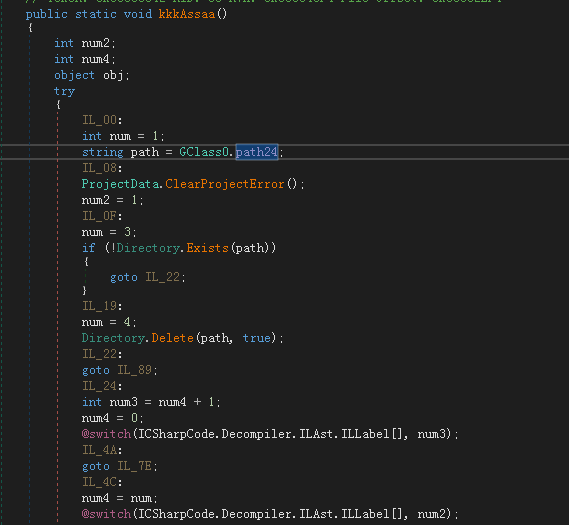Click the 'int num3 = num4 + 1;' line
Image resolution: width=569 pixels, height=525 pixels.
[151, 402]
